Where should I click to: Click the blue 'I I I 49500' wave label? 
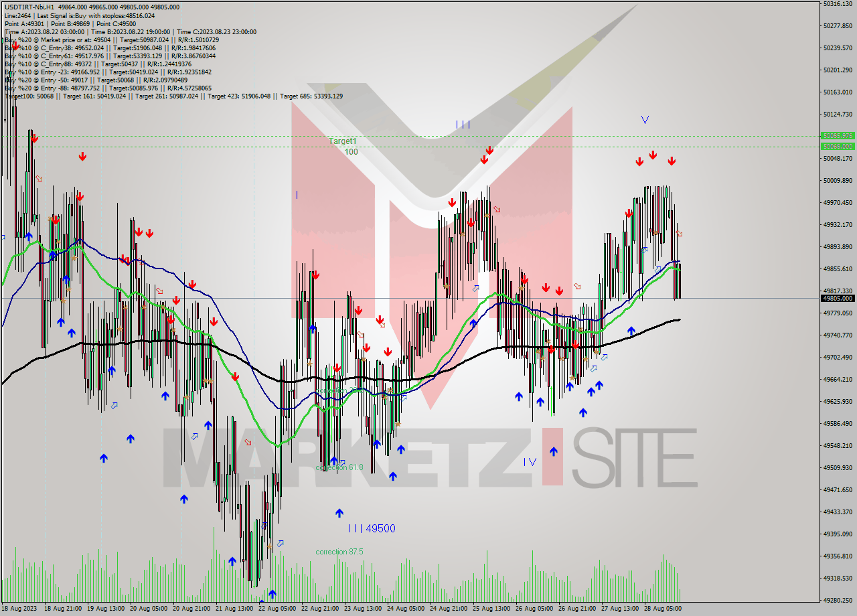coord(372,528)
